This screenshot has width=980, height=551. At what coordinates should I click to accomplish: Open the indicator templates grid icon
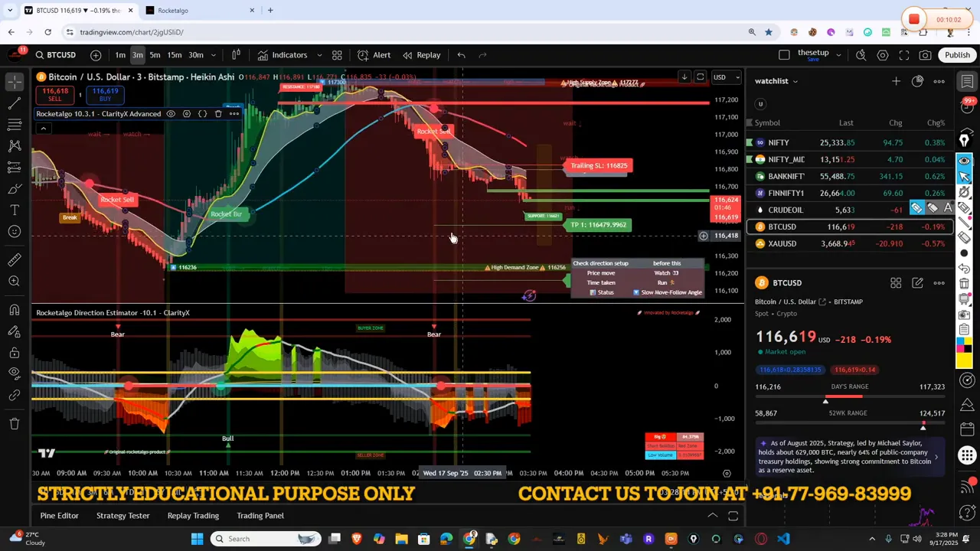point(337,55)
